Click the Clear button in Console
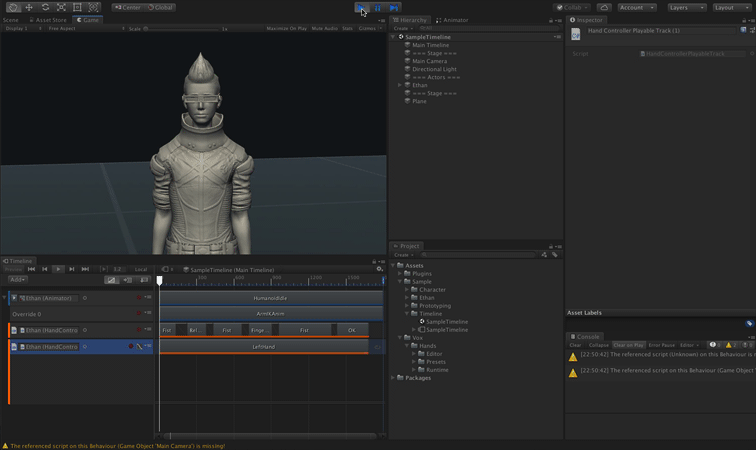Screen dimensions: 756x450 pos(575,345)
